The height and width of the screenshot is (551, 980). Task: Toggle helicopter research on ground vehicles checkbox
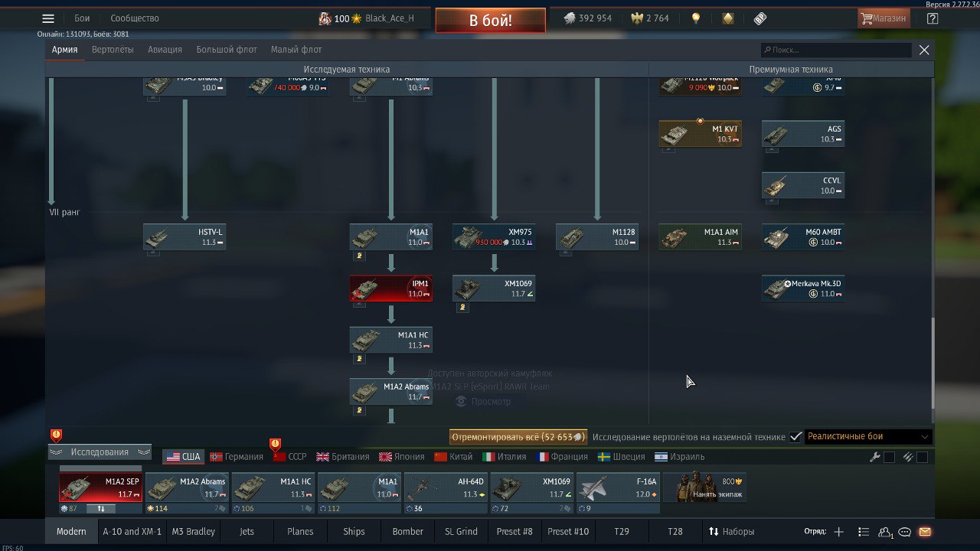point(796,437)
